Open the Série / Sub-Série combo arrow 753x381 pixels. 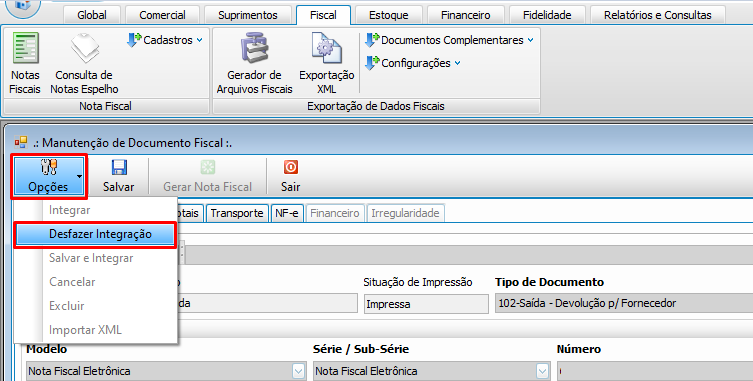(x=543, y=371)
